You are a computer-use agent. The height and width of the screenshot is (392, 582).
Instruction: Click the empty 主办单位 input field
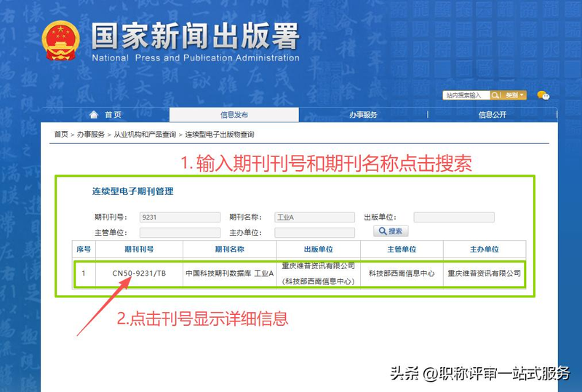(x=315, y=233)
